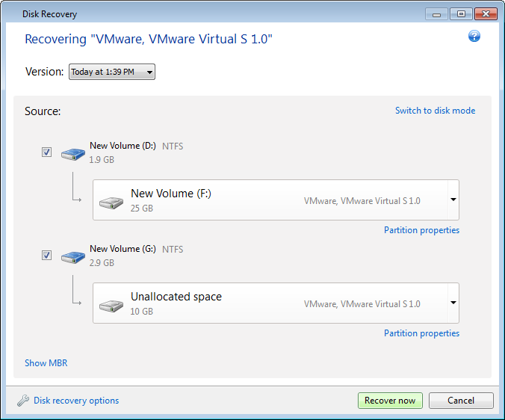The image size is (505, 420).
Task: Click the Cancel button
Action: [x=461, y=401]
